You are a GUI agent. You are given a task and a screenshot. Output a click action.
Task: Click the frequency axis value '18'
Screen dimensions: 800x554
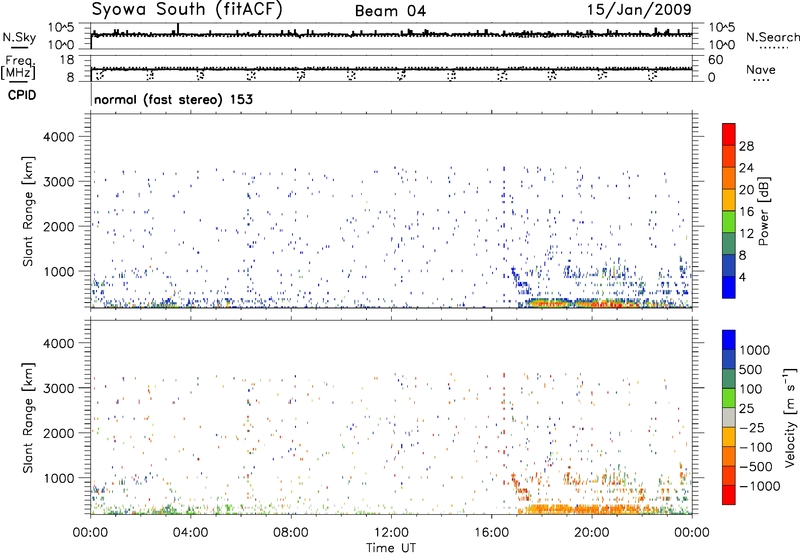pyautogui.click(x=67, y=60)
